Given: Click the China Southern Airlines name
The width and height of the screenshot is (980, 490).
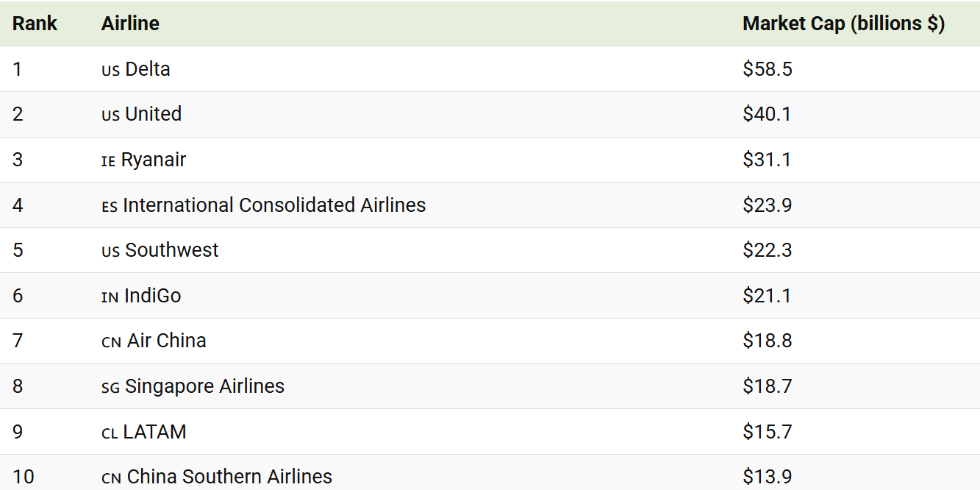Looking at the screenshot, I should pos(229,477).
